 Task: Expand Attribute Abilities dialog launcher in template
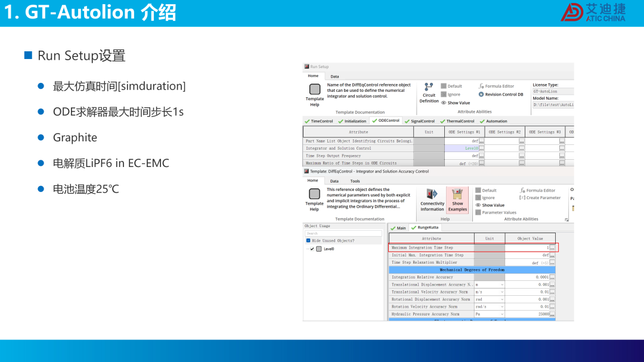pyautogui.click(x=566, y=220)
